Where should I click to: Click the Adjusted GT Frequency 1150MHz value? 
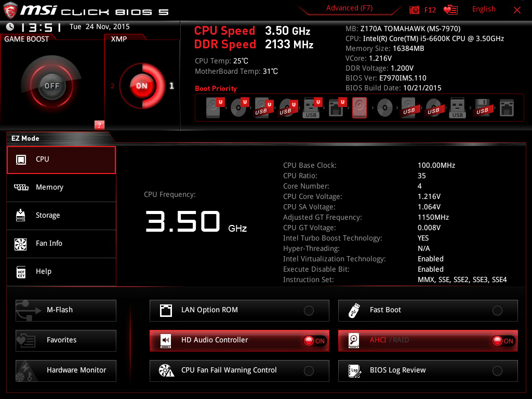coord(433,217)
